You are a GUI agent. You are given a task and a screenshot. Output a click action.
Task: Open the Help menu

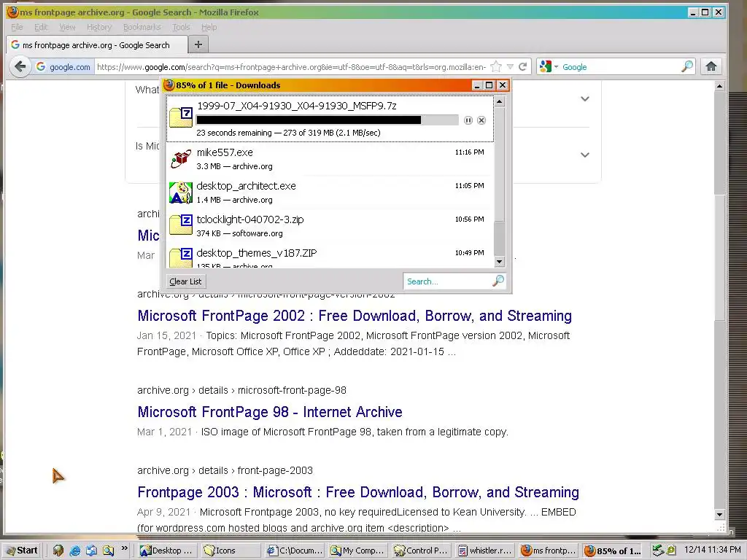pyautogui.click(x=209, y=27)
